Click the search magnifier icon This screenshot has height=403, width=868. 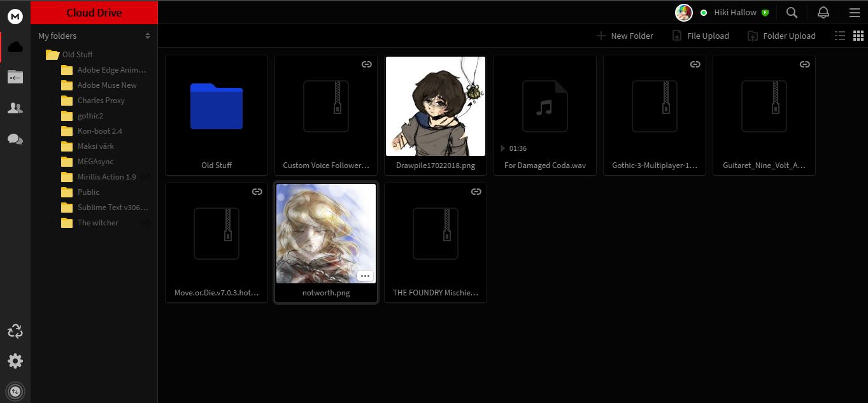click(x=791, y=12)
